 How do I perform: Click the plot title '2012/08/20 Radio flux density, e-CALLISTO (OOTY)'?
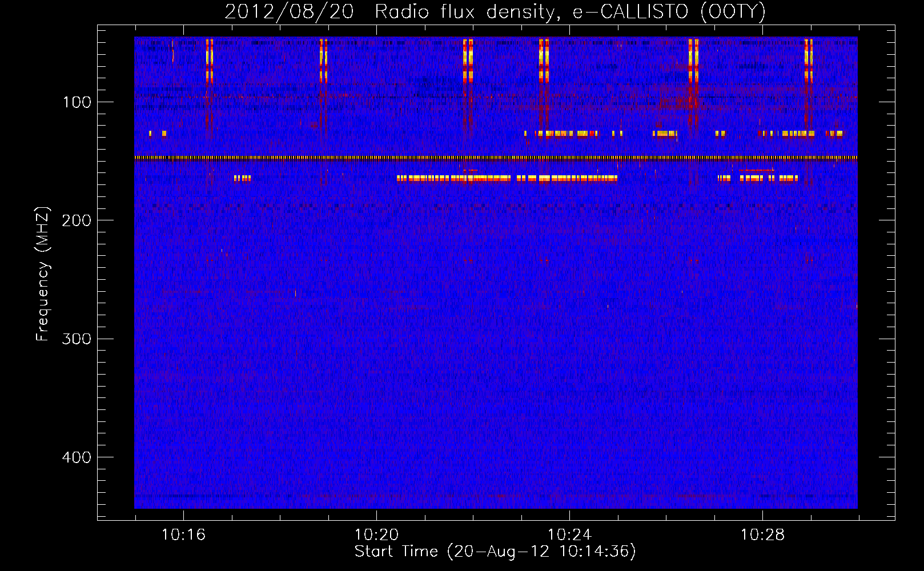[x=495, y=11]
